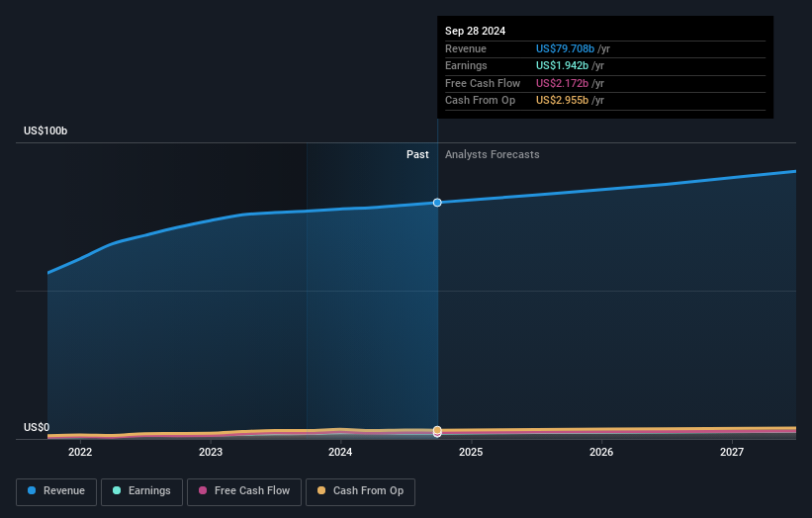This screenshot has width=812, height=518.
Task: Toggle the Cash From Op legend button
Action: 360,491
